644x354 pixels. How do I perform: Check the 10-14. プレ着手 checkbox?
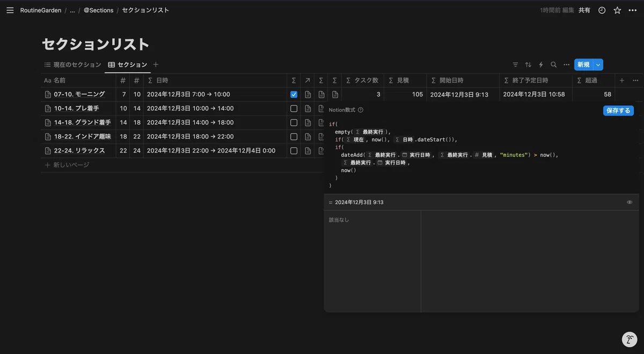pyautogui.click(x=294, y=109)
